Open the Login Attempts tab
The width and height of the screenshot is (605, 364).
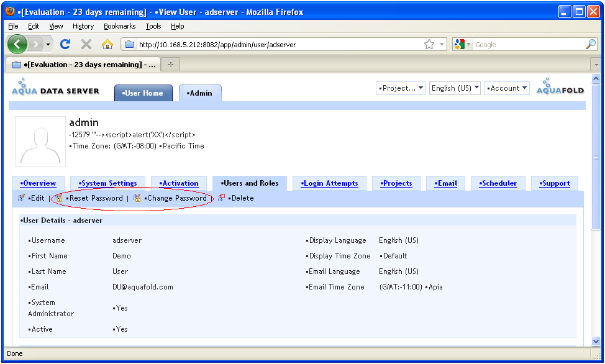tap(329, 183)
